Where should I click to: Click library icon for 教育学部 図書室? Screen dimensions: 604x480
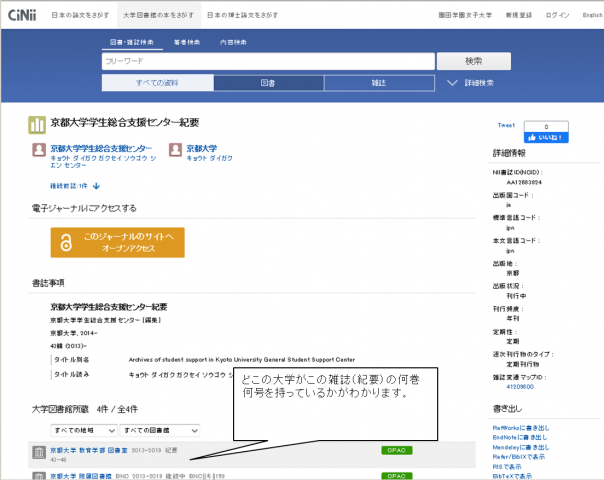pyautogui.click(x=38, y=453)
